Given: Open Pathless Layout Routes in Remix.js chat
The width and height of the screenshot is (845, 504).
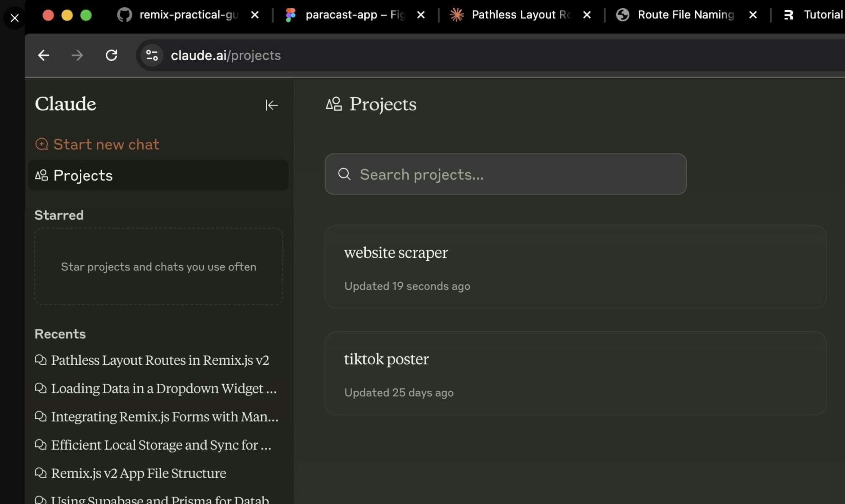Looking at the screenshot, I should pyautogui.click(x=160, y=360).
